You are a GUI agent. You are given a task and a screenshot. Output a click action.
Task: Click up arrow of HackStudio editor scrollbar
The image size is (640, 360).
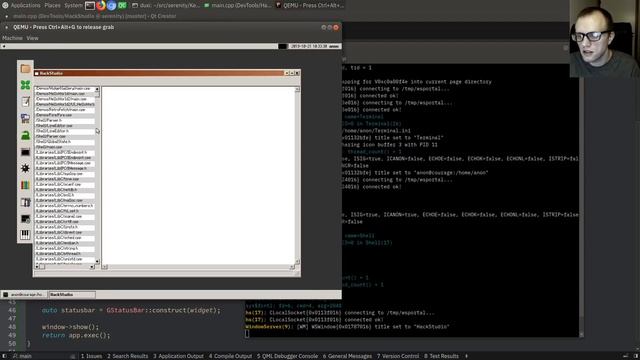coord(297,89)
